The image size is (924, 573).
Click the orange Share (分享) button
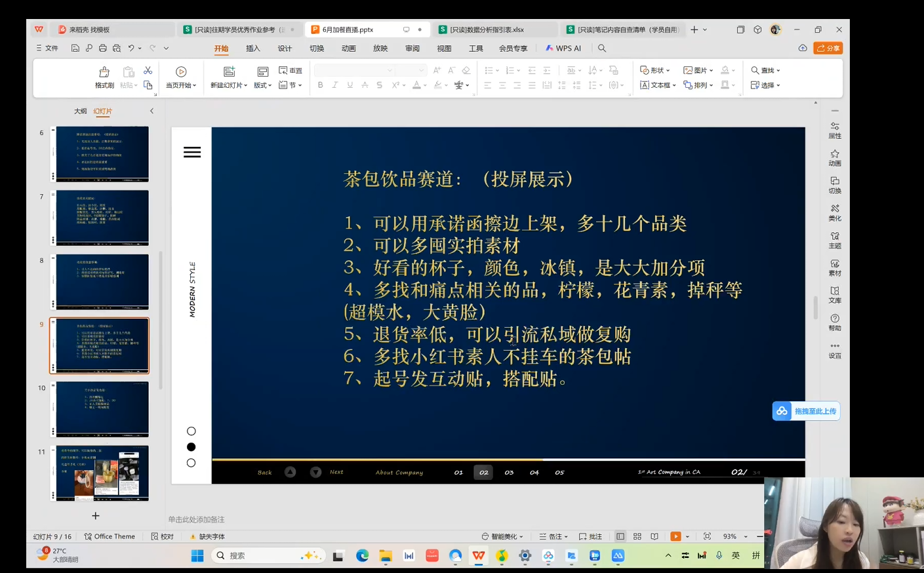click(x=828, y=49)
